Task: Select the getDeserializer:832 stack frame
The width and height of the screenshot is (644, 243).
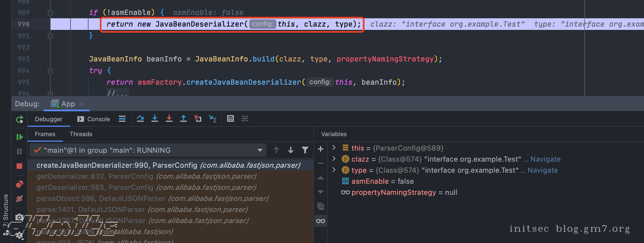Action: [146, 176]
